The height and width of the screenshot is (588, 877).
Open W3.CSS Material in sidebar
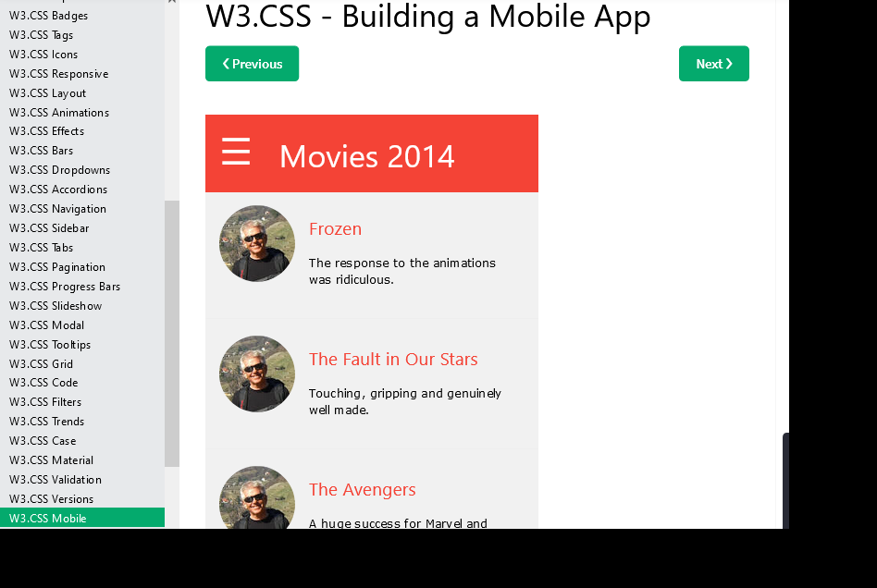(x=82, y=460)
